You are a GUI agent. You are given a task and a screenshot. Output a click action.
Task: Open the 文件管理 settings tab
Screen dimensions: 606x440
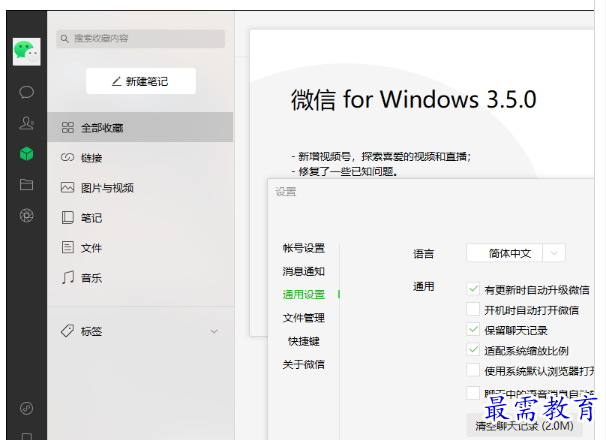(303, 318)
